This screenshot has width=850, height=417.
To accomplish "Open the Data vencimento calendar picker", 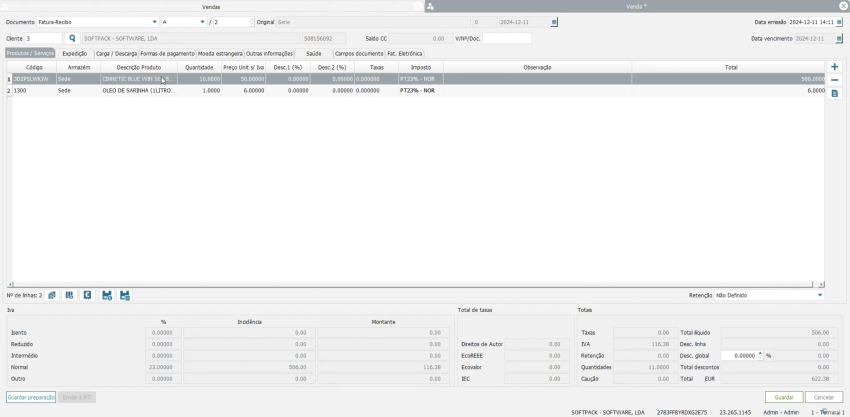I will (x=839, y=38).
